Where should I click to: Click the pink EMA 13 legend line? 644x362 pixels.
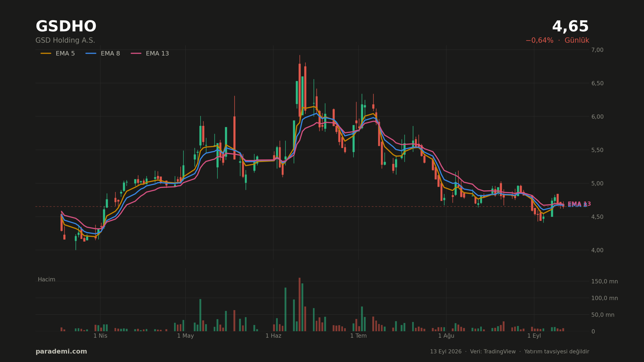[x=136, y=53]
